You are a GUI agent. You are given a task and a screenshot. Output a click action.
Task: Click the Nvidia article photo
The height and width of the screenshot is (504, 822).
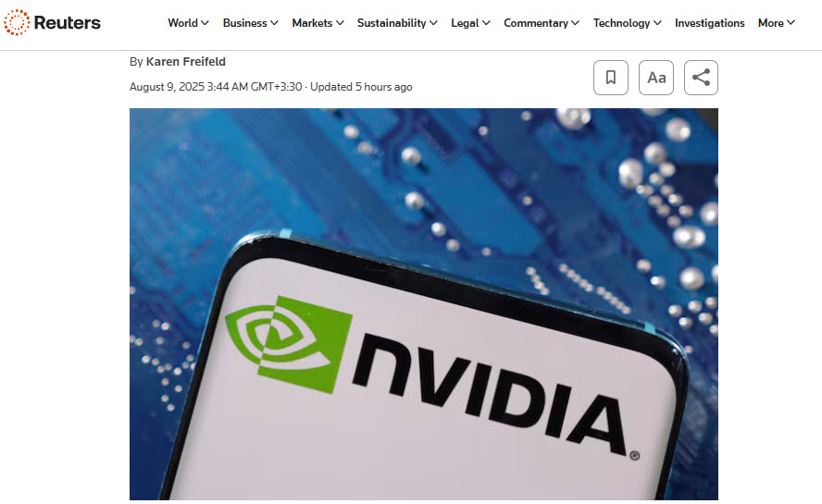(x=424, y=304)
